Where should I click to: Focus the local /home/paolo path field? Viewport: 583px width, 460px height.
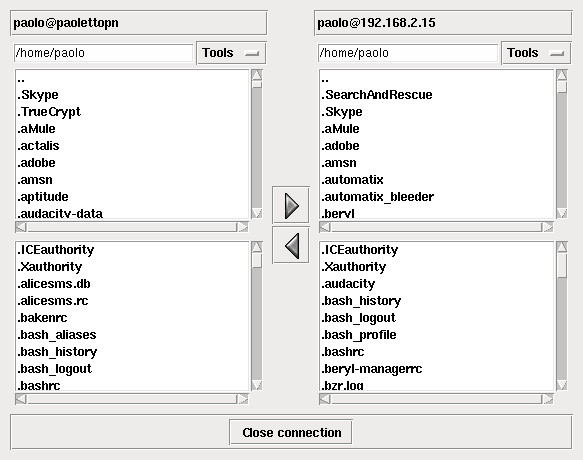click(x=103, y=53)
